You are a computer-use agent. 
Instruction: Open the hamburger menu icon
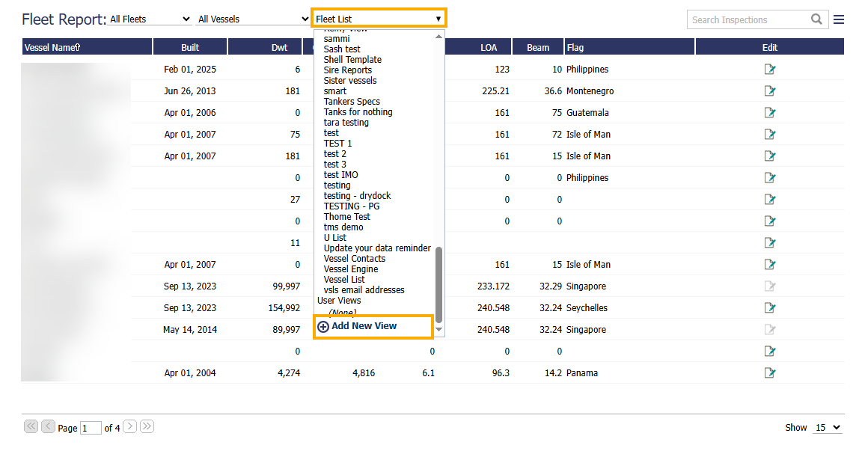click(x=839, y=19)
